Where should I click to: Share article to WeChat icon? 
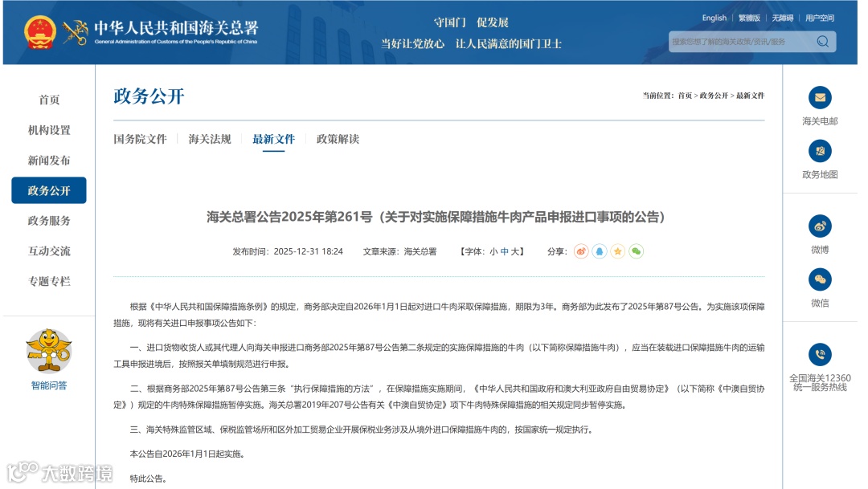coord(636,251)
